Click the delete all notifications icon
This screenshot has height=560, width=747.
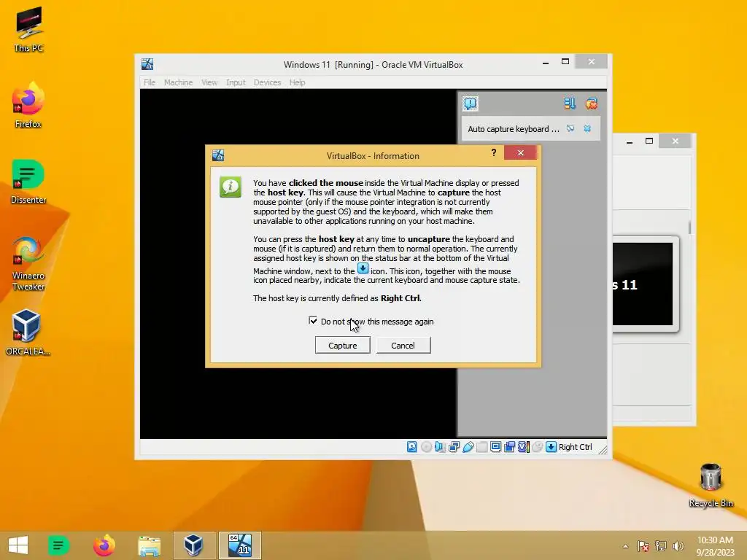[x=591, y=104]
